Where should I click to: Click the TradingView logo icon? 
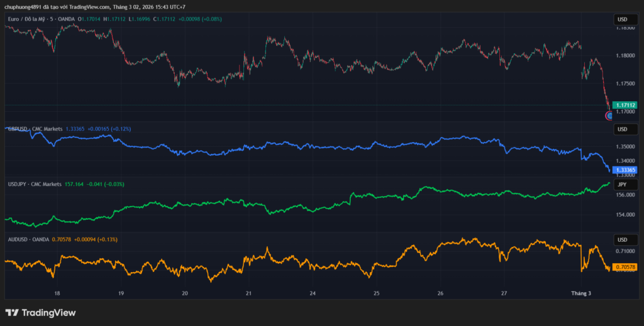(12, 312)
